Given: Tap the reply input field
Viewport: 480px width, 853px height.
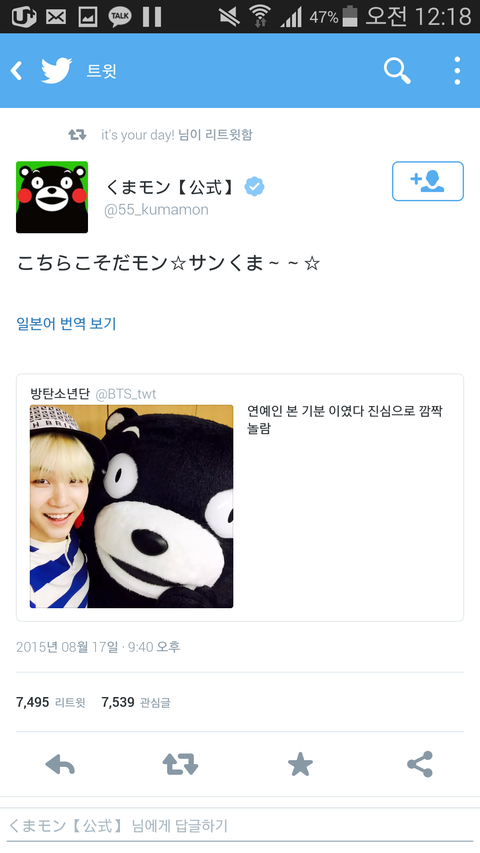Looking at the screenshot, I should click(240, 826).
